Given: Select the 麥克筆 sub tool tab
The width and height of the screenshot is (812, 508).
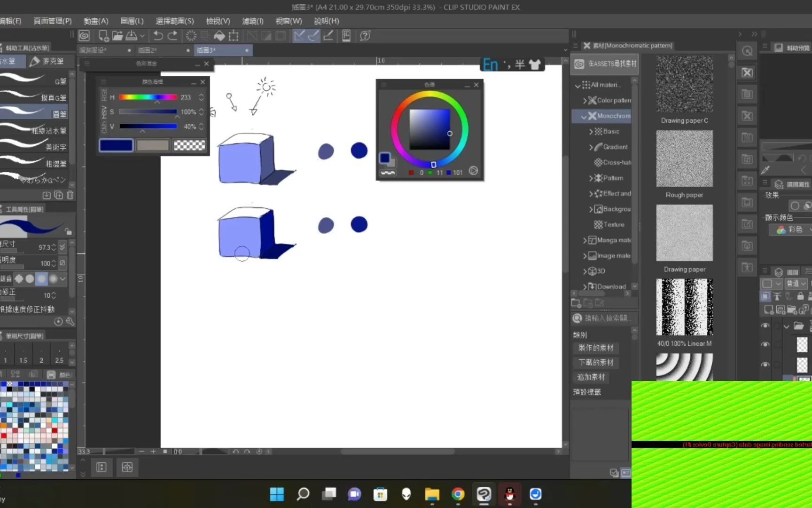Looking at the screenshot, I should (x=47, y=61).
